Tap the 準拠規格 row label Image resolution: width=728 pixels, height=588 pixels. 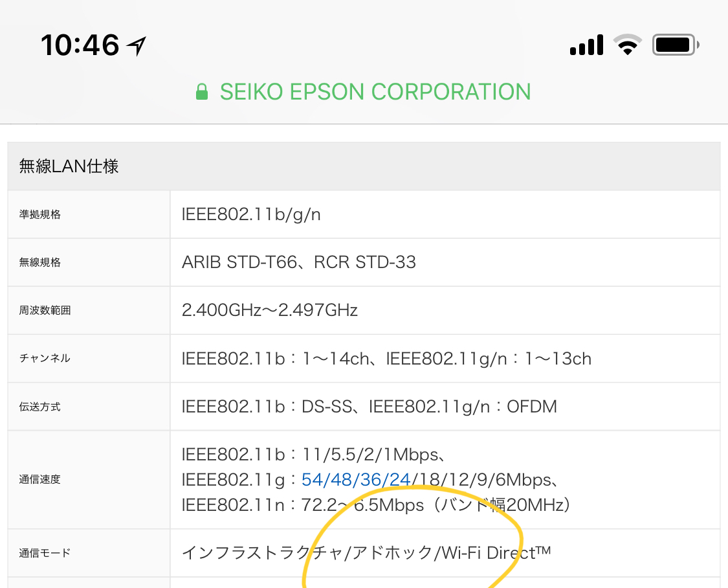tap(40, 214)
